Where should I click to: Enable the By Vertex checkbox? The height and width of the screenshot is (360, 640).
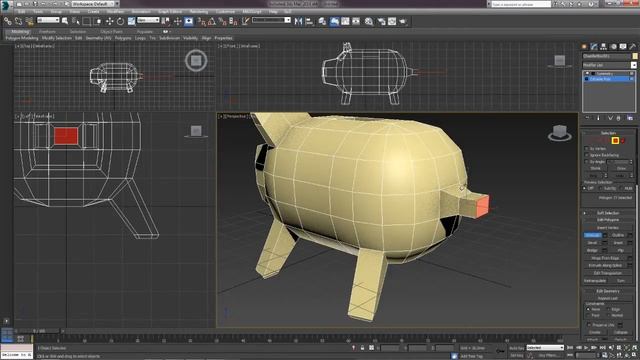(x=587, y=149)
